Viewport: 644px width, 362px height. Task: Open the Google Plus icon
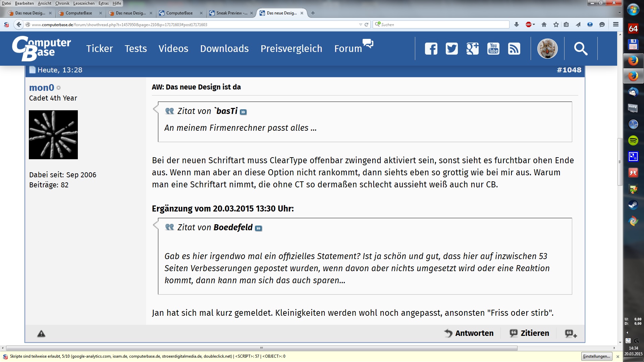point(472,49)
